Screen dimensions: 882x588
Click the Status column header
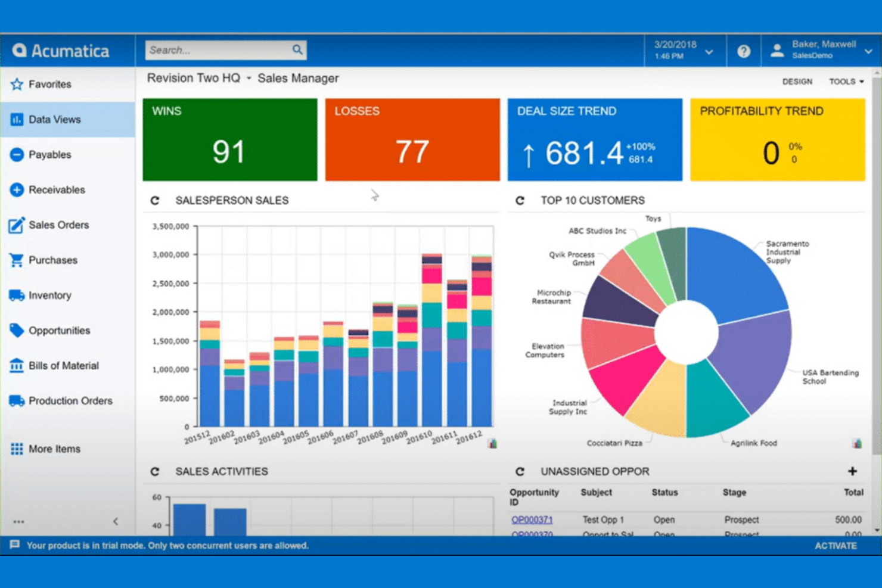pyautogui.click(x=664, y=493)
